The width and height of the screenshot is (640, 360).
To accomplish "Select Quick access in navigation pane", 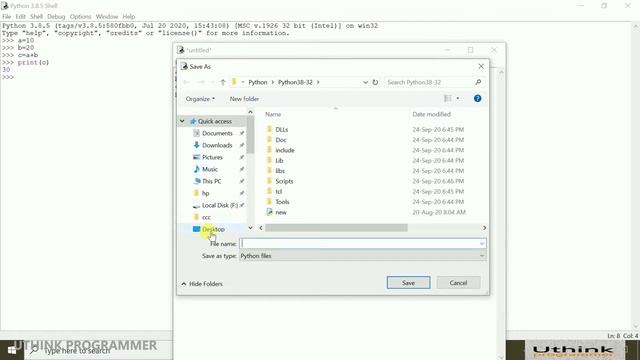I will (215, 121).
